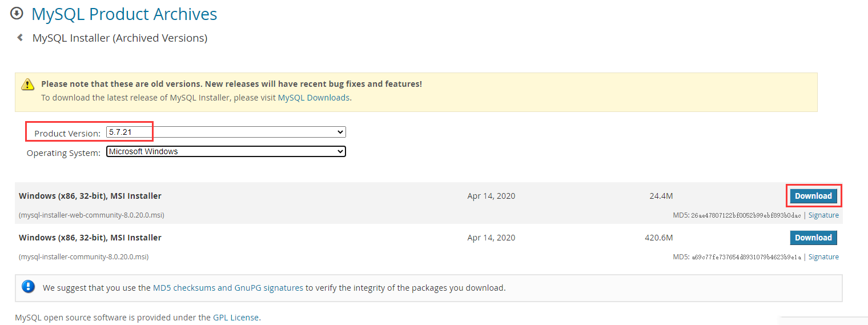Open Signature link for 420.6M installer
Viewport: 868px width, 325px height.
coord(823,257)
